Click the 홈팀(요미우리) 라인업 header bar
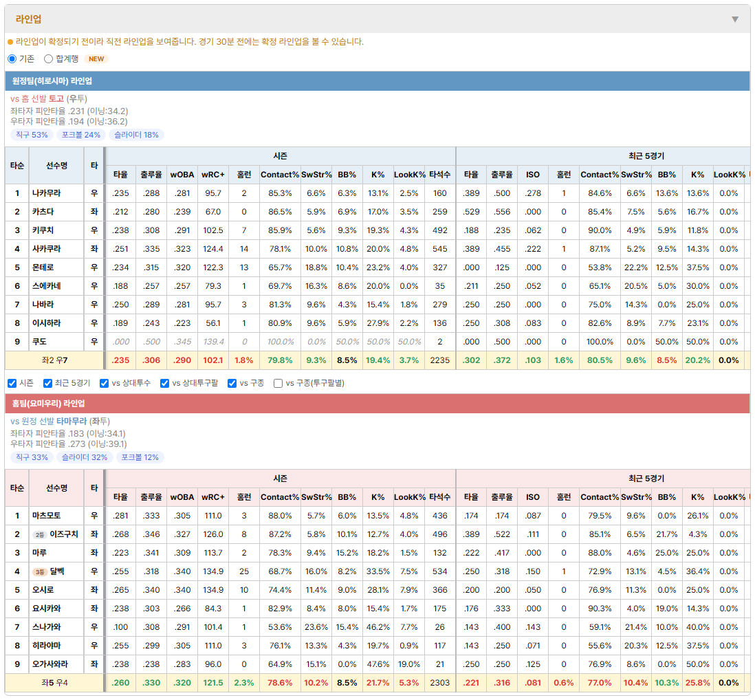This screenshot has width=755, height=700. coord(377,404)
